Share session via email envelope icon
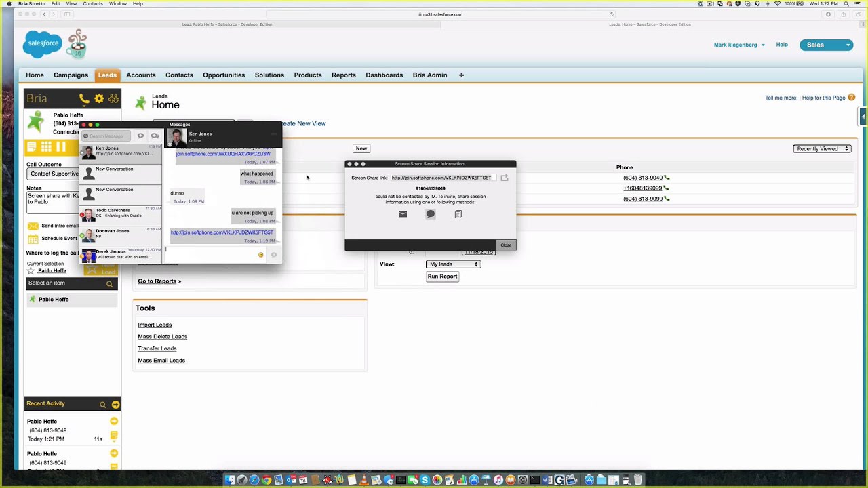 point(403,214)
